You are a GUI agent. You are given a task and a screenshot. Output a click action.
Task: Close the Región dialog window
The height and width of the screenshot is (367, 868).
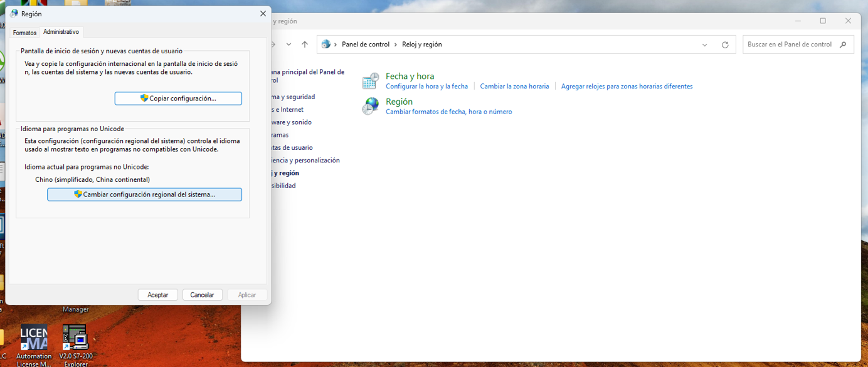click(x=263, y=14)
